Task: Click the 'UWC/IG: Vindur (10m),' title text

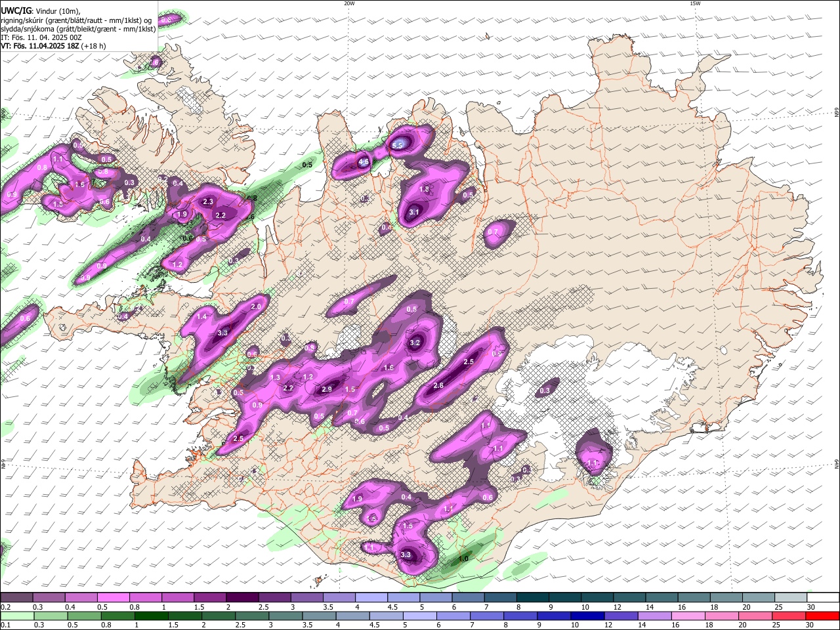Action: click(x=40, y=11)
